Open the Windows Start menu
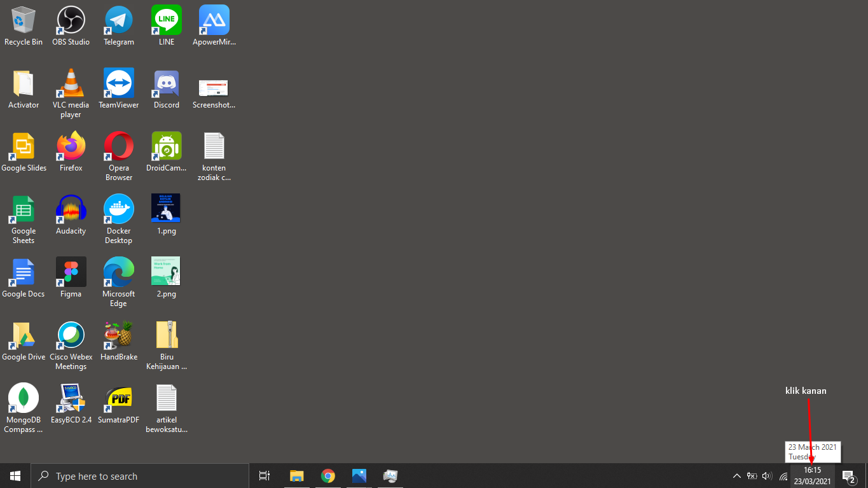 [x=15, y=476]
